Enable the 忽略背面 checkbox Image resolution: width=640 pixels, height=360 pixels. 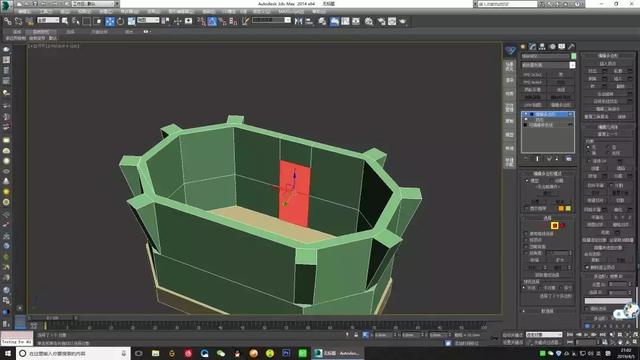(x=526, y=247)
